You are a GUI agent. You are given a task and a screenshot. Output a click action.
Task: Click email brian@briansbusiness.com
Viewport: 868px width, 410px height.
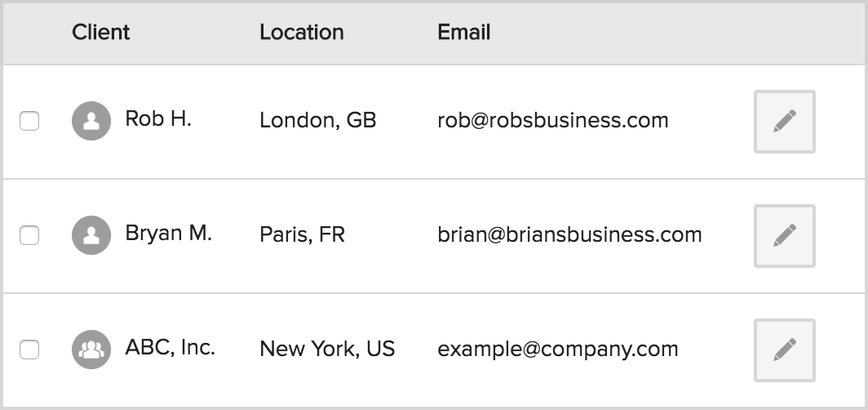569,235
